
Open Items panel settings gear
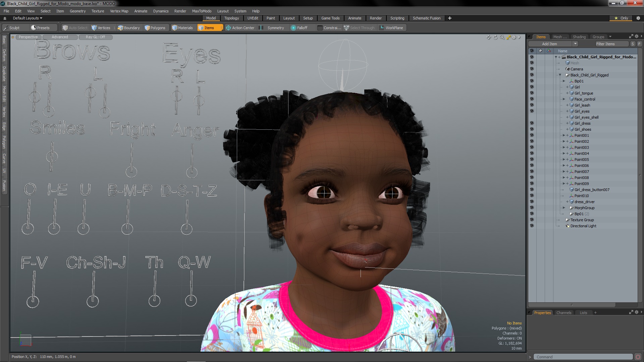637,36
